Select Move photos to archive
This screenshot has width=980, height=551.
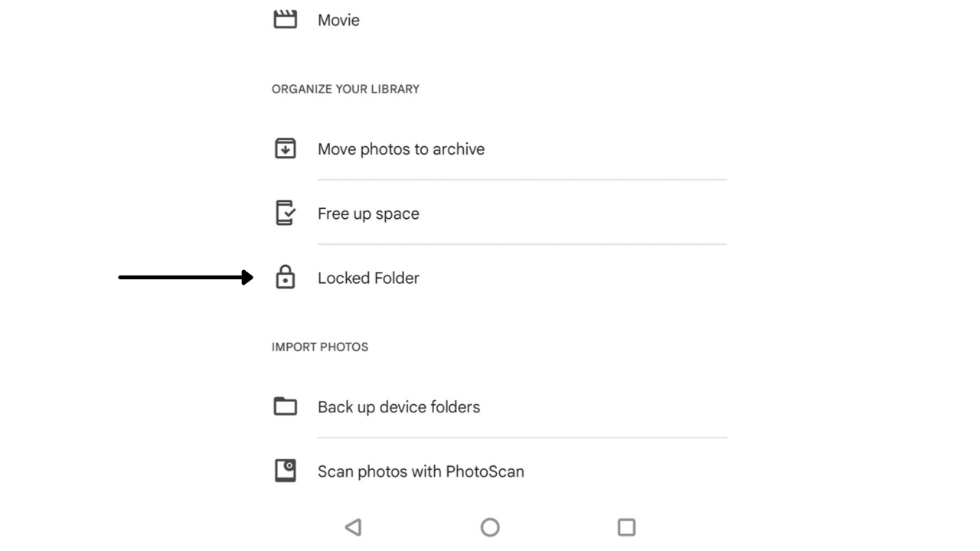pos(499,148)
